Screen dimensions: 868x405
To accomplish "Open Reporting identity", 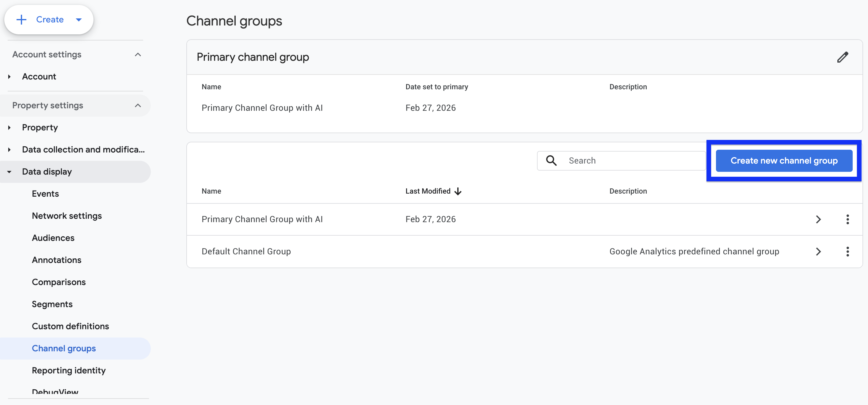I will [69, 371].
